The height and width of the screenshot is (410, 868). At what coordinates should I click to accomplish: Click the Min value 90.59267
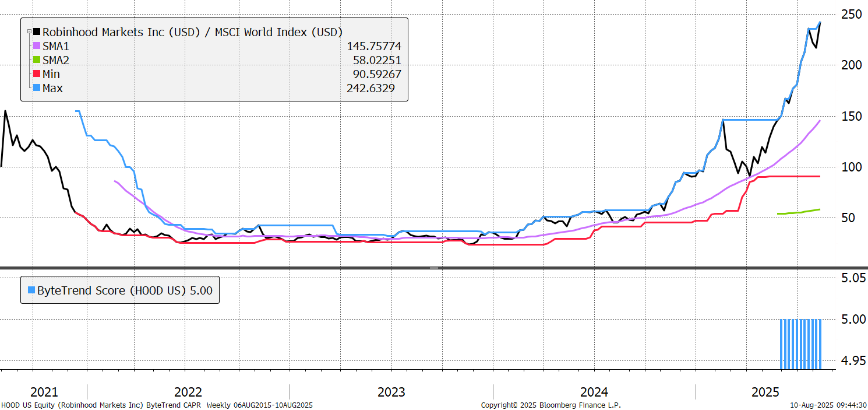377,74
